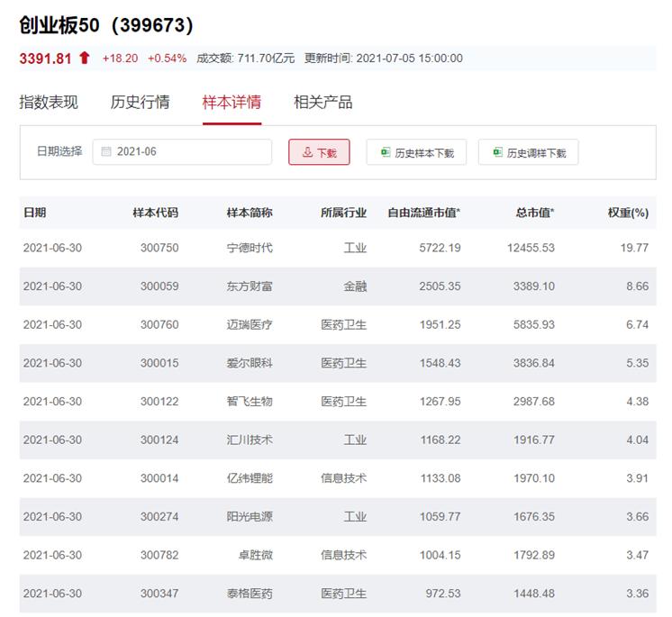Screen dimensions: 672x617
Task: Click the 权重(%) column header
Action: click(628, 212)
